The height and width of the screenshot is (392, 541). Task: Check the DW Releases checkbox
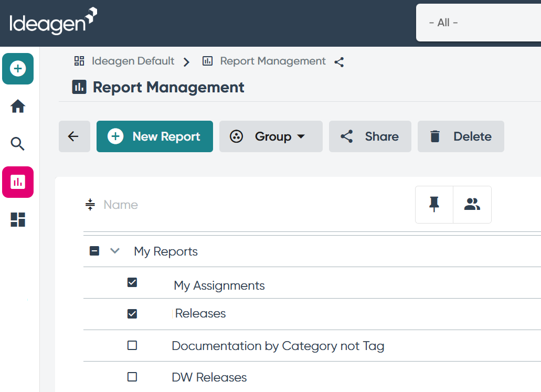point(132,377)
